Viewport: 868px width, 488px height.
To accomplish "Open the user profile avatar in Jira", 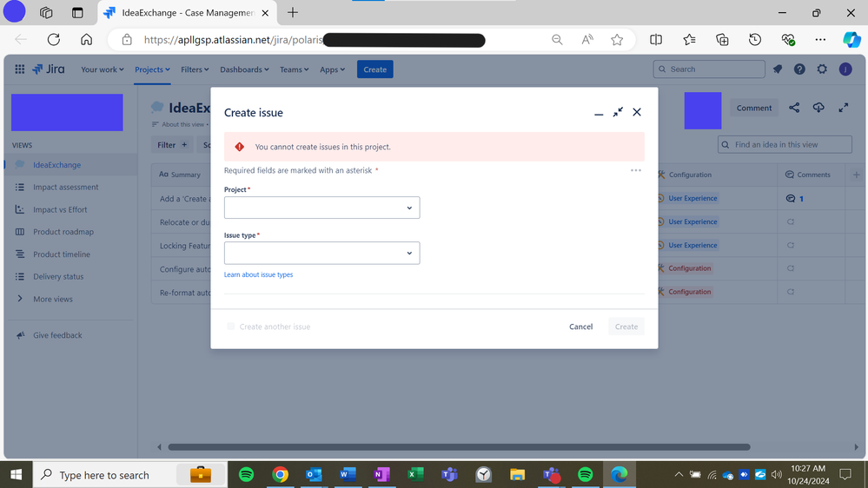I will pos(845,69).
